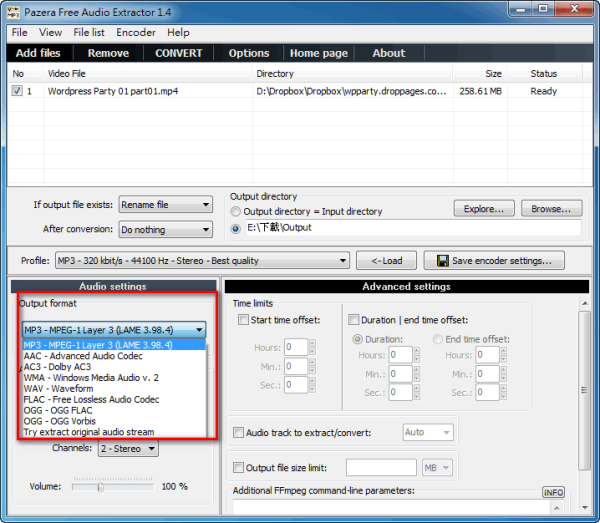Open the File list menu
Screen dimensions: 600x523
[x=89, y=33]
